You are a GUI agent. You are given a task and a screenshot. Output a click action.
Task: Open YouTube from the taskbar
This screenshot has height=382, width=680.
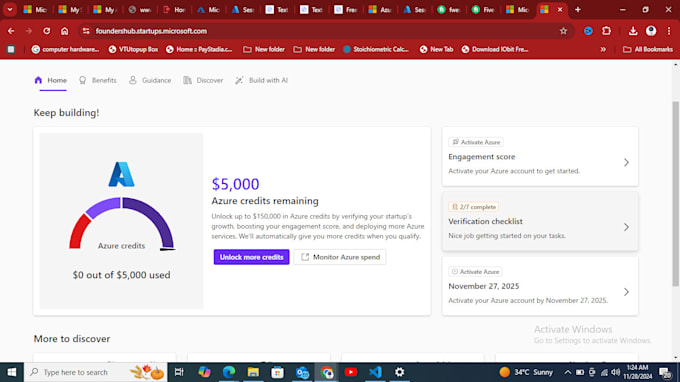click(x=351, y=372)
